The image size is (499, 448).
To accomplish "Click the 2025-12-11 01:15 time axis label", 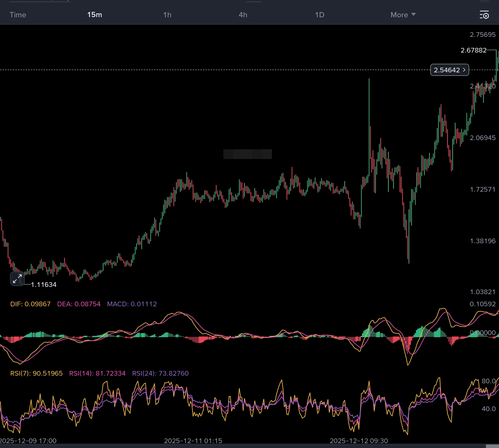I will [193, 441].
